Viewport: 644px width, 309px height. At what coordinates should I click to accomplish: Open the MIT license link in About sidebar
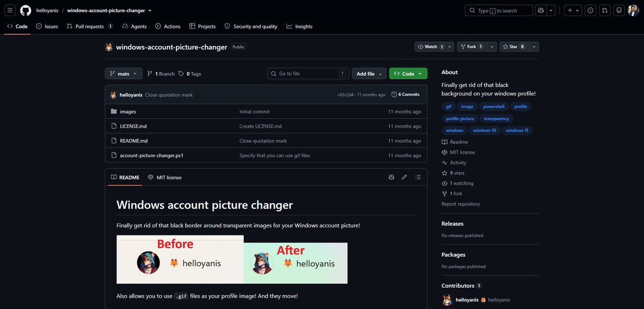[458, 152]
